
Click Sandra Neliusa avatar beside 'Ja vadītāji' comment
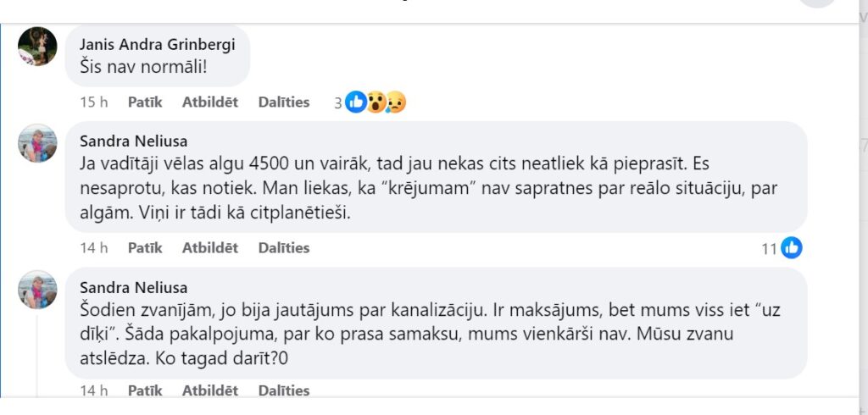pos(37,144)
